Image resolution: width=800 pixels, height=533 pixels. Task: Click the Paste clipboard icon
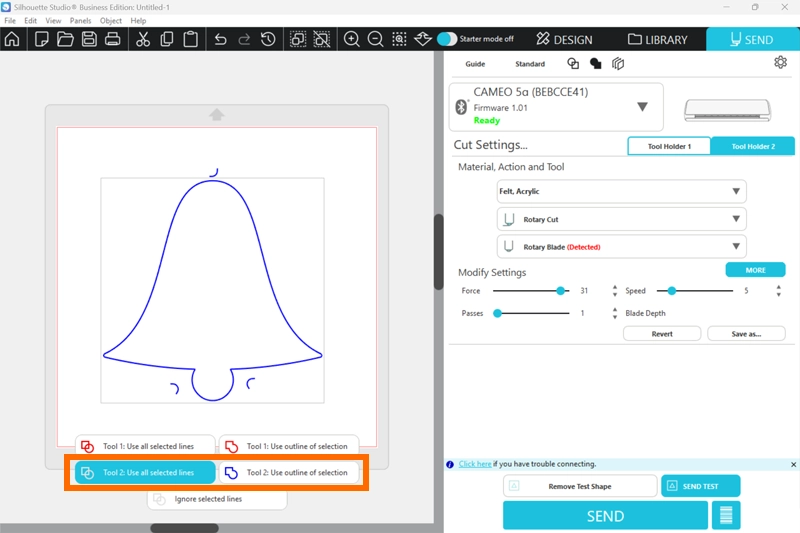[x=189, y=39]
